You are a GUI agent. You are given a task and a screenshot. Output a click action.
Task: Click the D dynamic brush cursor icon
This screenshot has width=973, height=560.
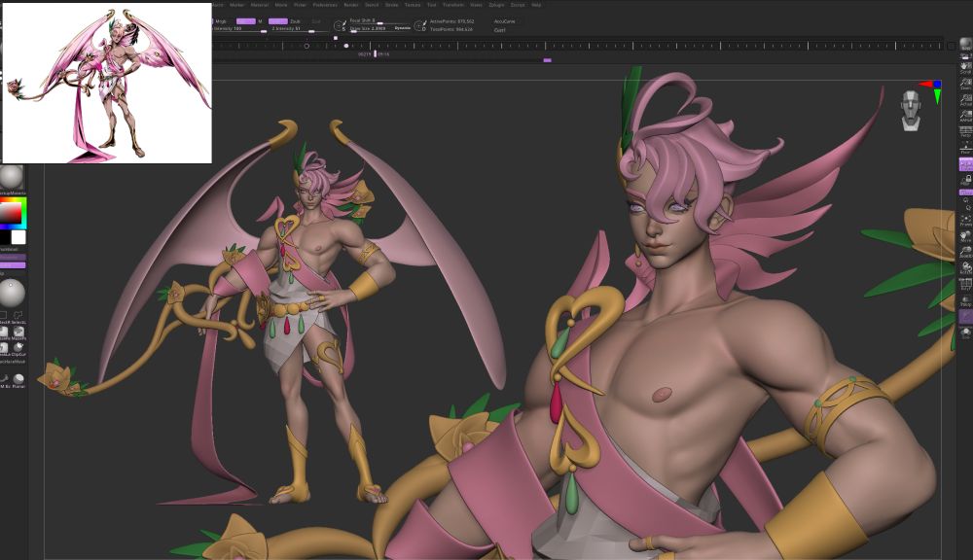click(420, 25)
